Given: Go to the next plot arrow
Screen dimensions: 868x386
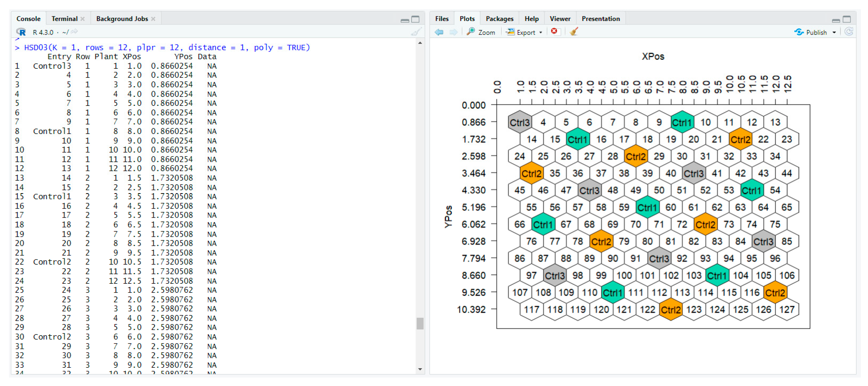Looking at the screenshot, I should pyautogui.click(x=453, y=32).
